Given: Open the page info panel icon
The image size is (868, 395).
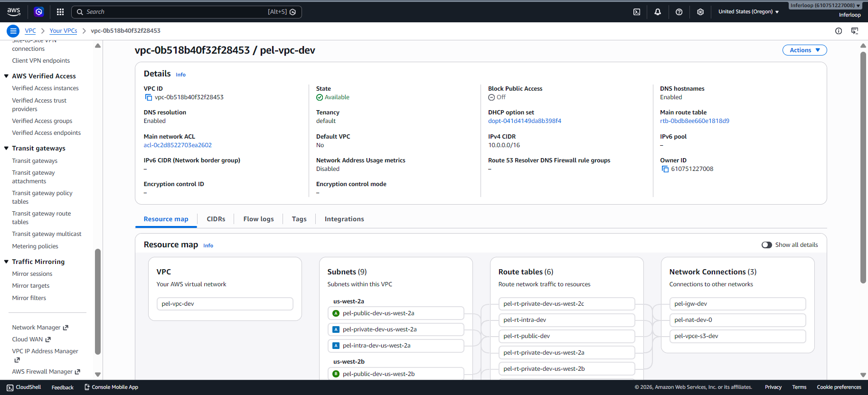Looking at the screenshot, I should point(839,31).
